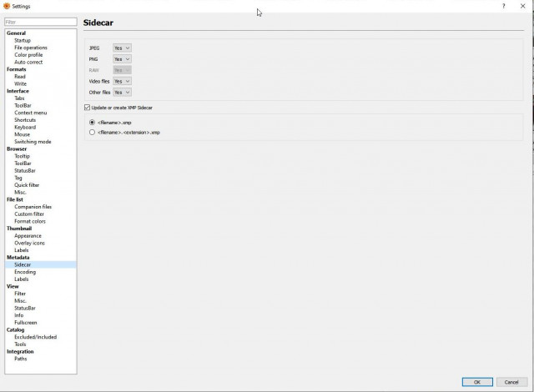
Task: Open Browser ToolBar settings
Action: coord(23,163)
